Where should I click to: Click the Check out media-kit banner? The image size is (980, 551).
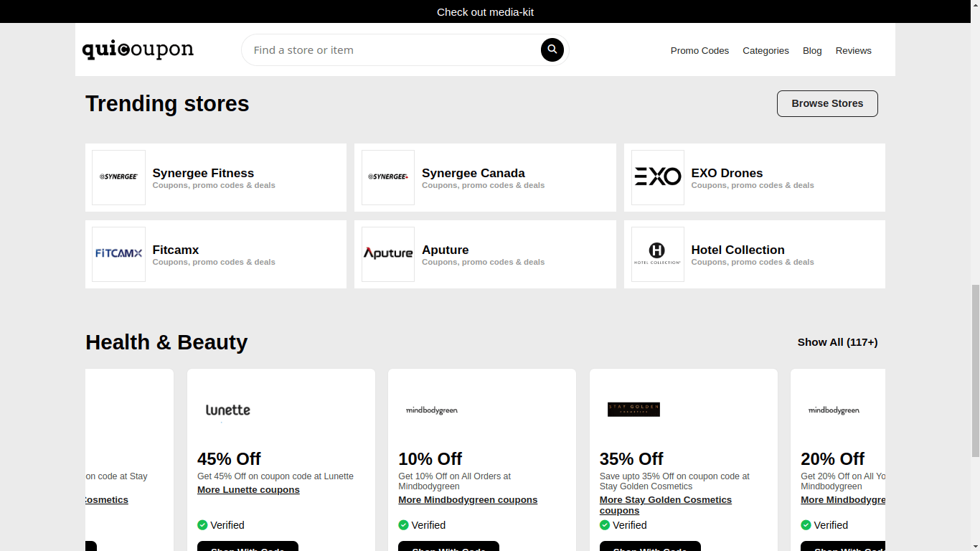pos(485,12)
